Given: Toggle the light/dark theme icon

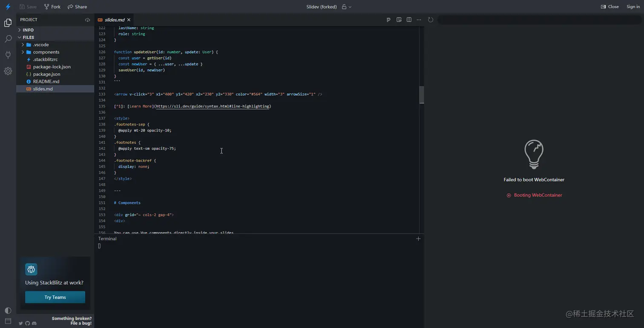Looking at the screenshot, I should 8,311.
